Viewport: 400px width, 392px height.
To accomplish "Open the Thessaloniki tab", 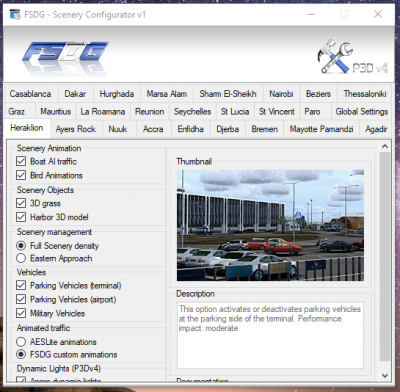I will (365, 94).
